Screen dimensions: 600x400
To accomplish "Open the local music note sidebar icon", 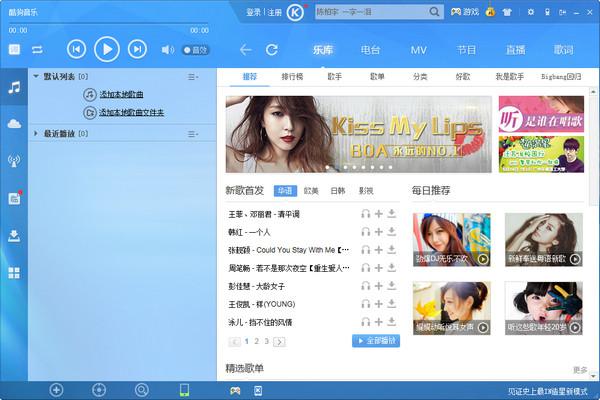I will point(14,87).
